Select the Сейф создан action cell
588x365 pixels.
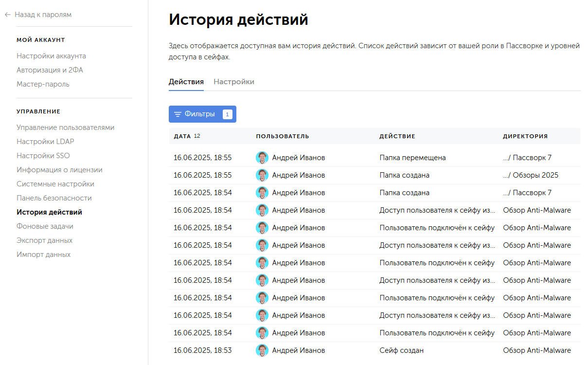coord(401,350)
